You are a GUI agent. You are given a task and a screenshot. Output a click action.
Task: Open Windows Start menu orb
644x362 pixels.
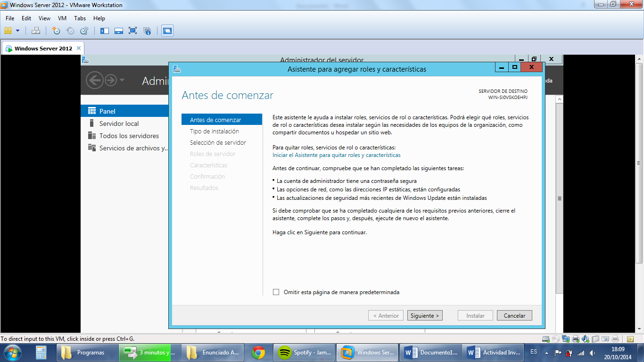coord(12,353)
